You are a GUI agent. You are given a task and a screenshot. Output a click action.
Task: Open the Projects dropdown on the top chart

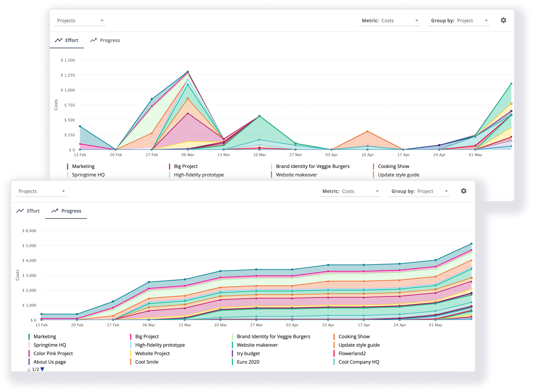point(80,21)
